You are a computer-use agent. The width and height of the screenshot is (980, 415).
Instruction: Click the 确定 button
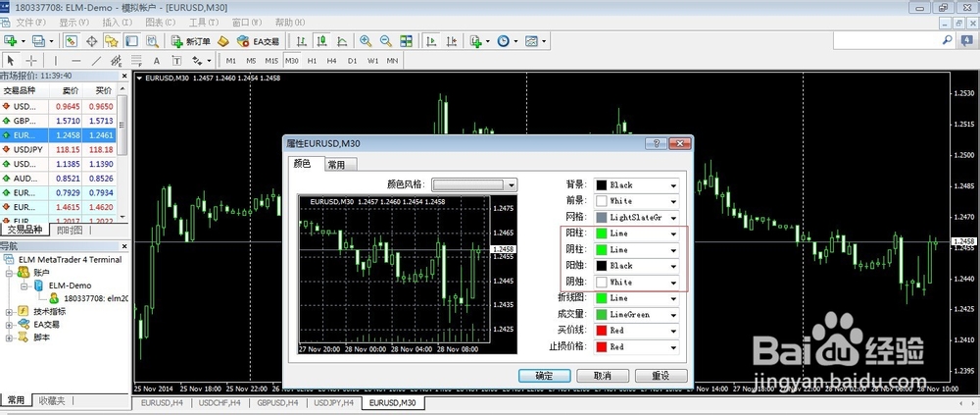544,376
